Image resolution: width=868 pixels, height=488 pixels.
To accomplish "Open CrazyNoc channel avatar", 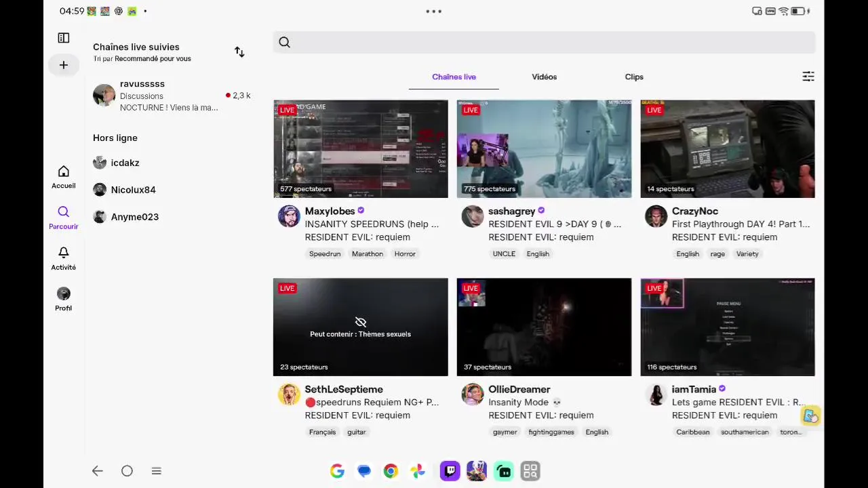I will pos(656,217).
